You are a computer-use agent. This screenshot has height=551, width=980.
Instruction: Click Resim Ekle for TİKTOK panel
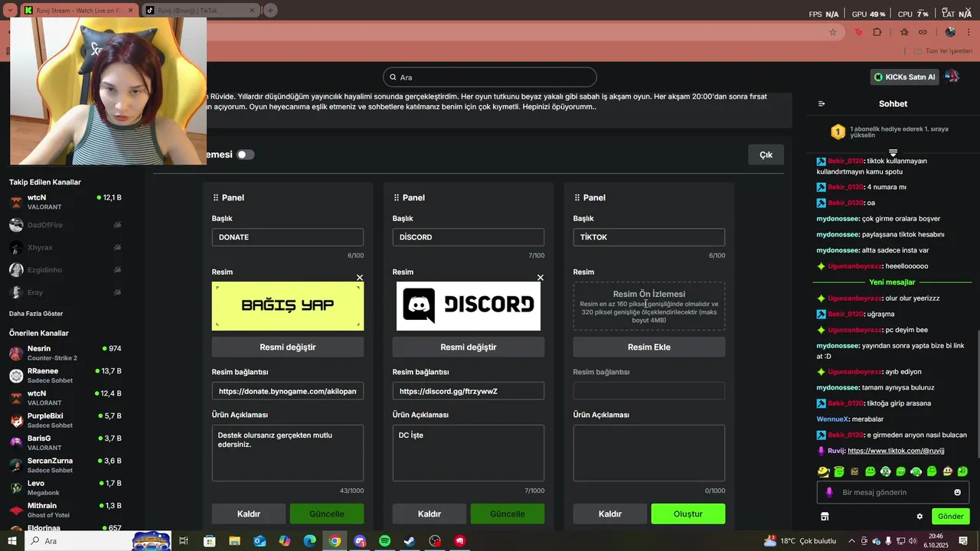tap(649, 347)
